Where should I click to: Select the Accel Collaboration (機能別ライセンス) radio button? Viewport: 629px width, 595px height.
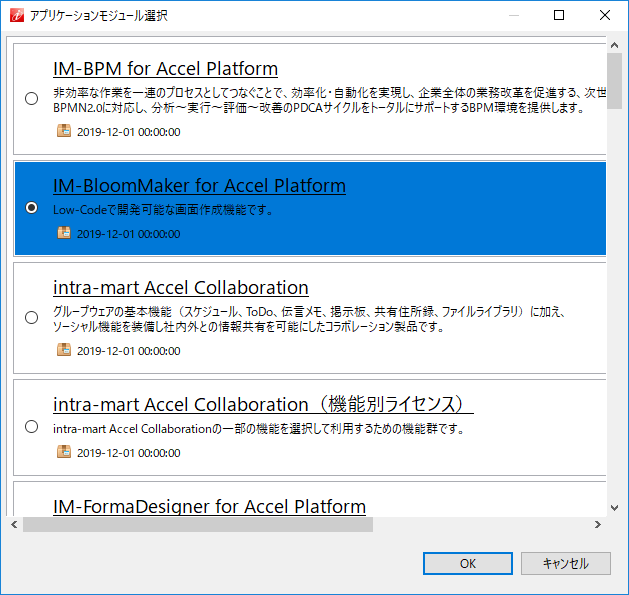31,426
